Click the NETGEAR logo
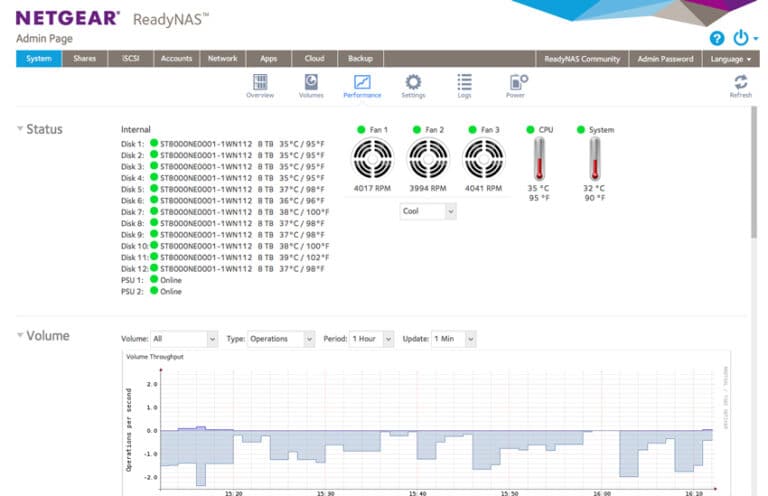Screen dimensions: 768x496 (68, 18)
